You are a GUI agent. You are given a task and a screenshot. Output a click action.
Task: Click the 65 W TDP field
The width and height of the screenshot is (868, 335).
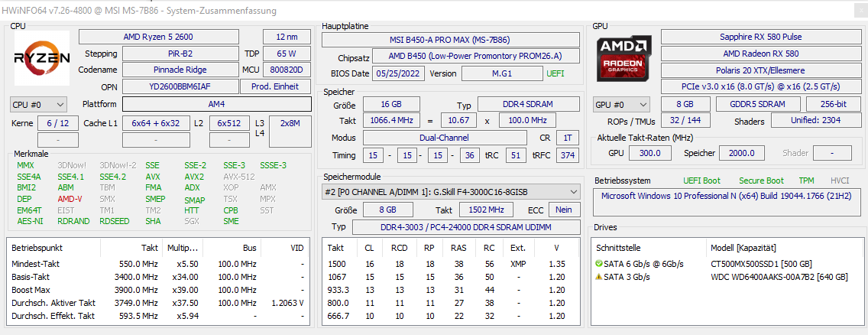coord(287,54)
